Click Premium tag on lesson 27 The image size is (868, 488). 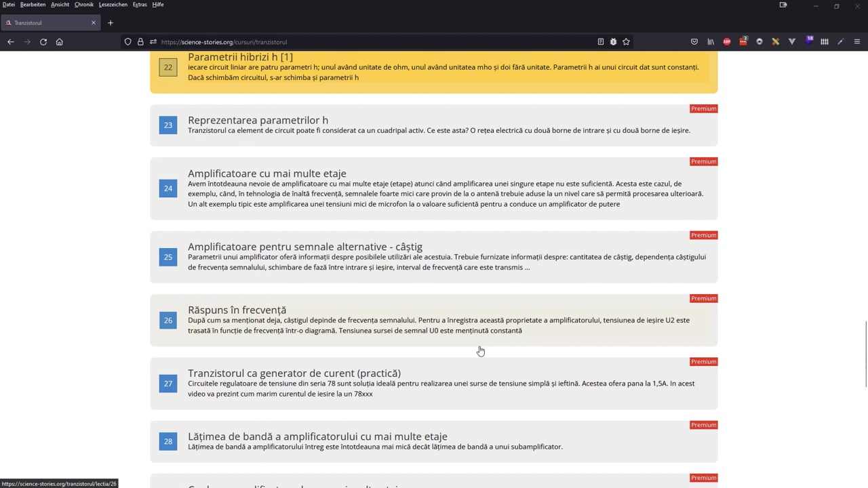(703, 361)
